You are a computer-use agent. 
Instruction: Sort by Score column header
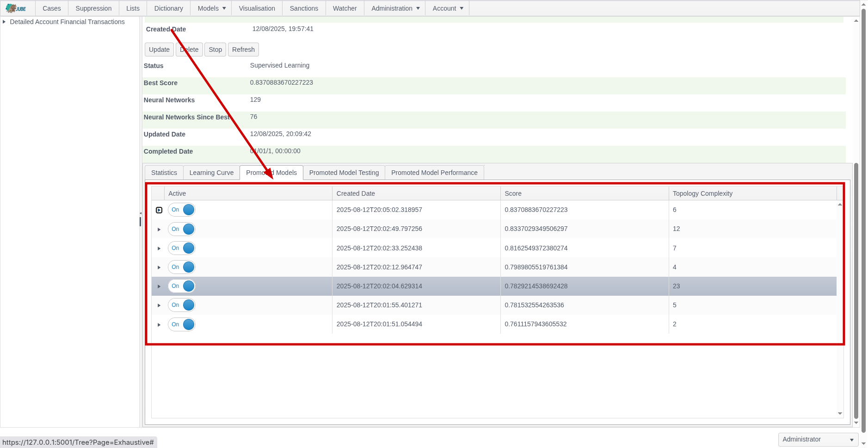tap(585, 193)
